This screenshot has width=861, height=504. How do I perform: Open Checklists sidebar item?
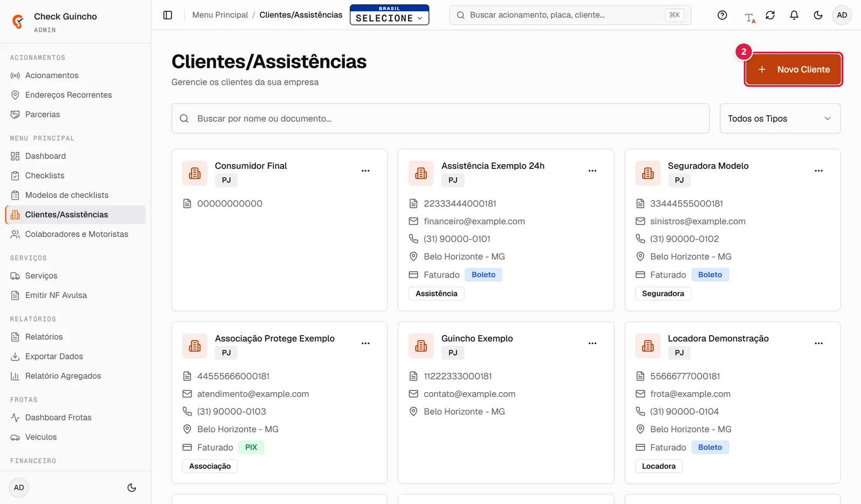pyautogui.click(x=75, y=175)
